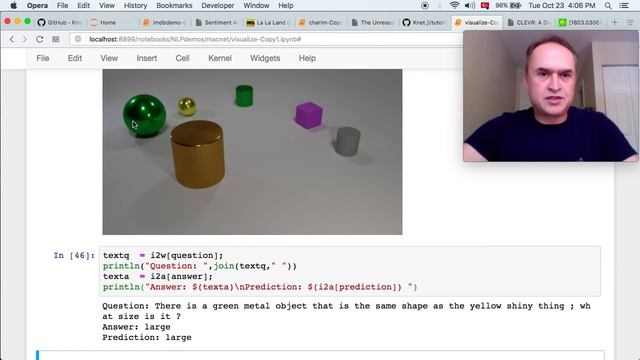The height and width of the screenshot is (360, 640).
Task: Open the battery status indicator
Action: 508,6
